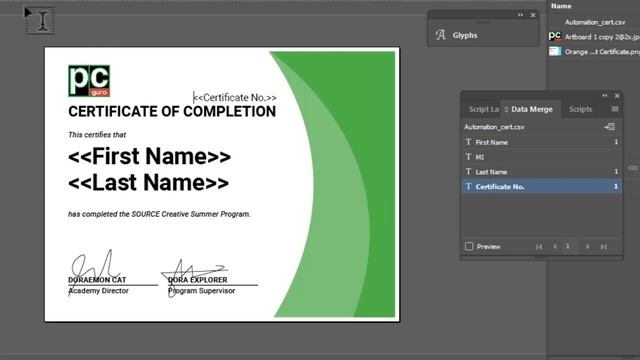Select the Data Merge tab
This screenshot has width=640, height=360.
531,109
